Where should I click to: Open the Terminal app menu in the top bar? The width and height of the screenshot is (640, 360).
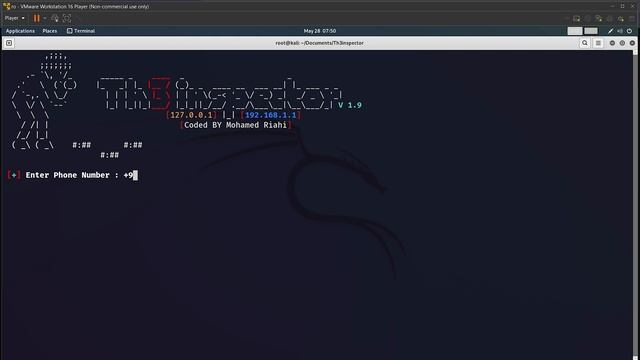(81, 31)
